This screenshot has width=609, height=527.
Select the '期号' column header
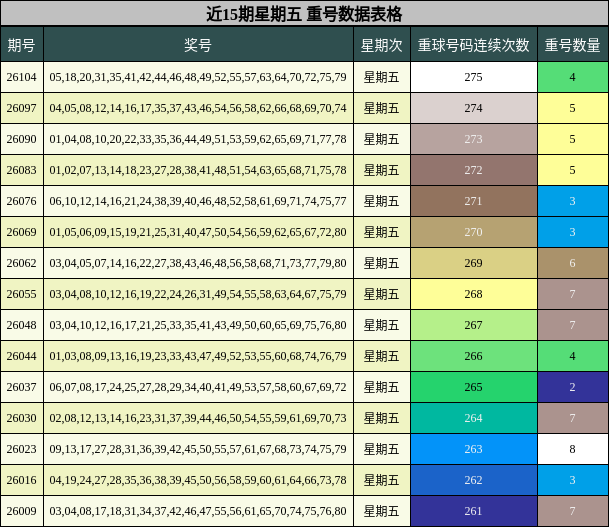22,45
